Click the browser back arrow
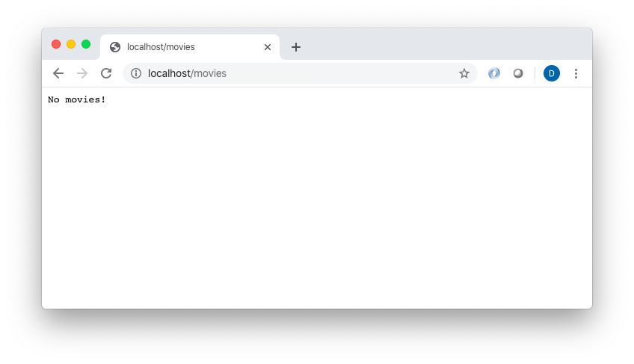The height and width of the screenshot is (364, 634). pos(58,73)
